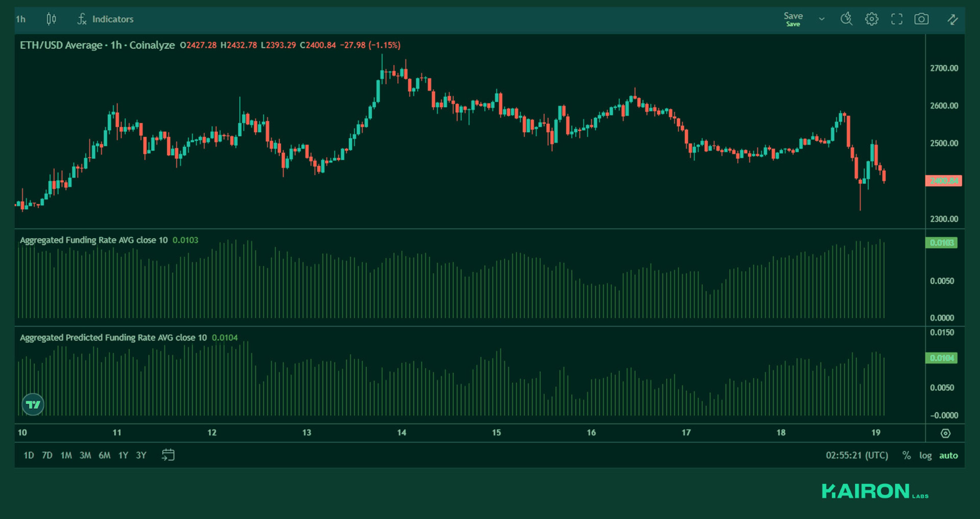The width and height of the screenshot is (980, 519).
Task: Click date 17 on the time axis
Action: (686, 433)
